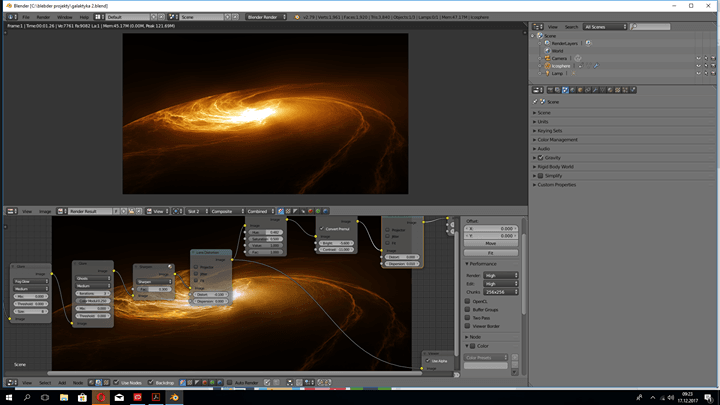Click the Icosphere mesh icon in the outliner
Viewport: 720px width, 405px height.
(547, 66)
